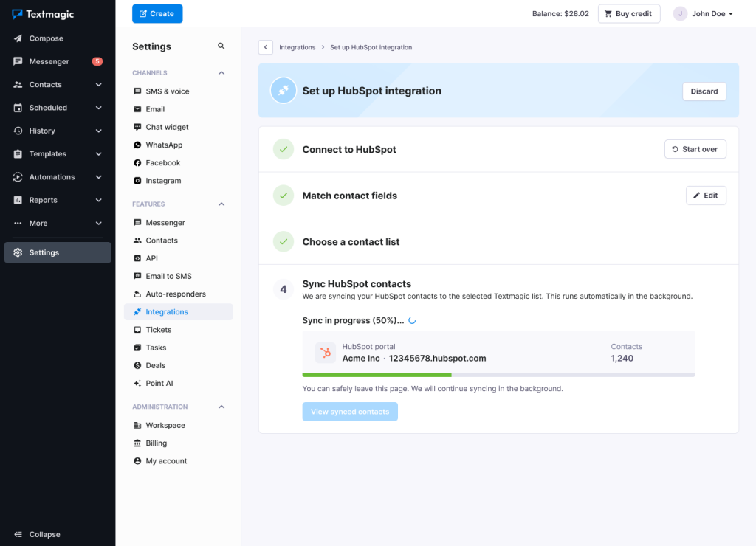Click the green sync progress bar

pyautogui.click(x=377, y=374)
